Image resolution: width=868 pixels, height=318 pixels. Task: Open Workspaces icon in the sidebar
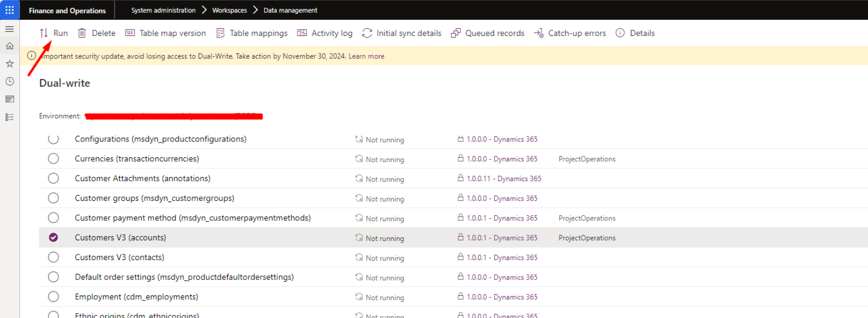[9, 99]
